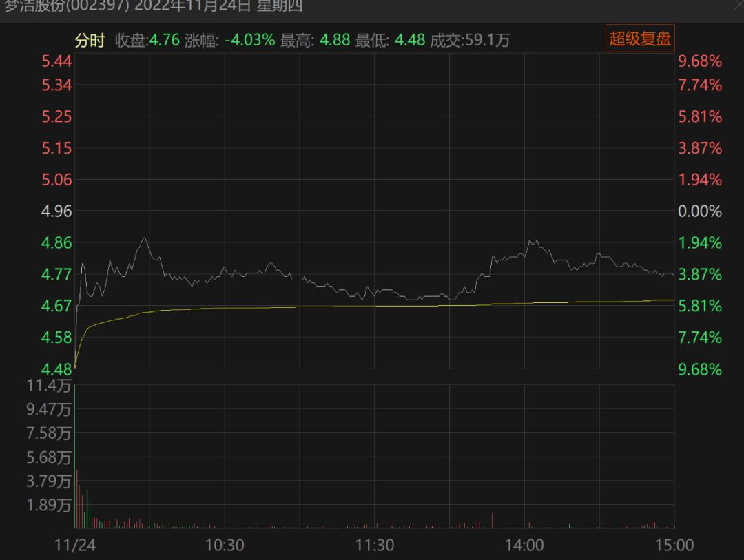Click the 14:00 time axis label
Screen dimensions: 744x560
(x=524, y=546)
